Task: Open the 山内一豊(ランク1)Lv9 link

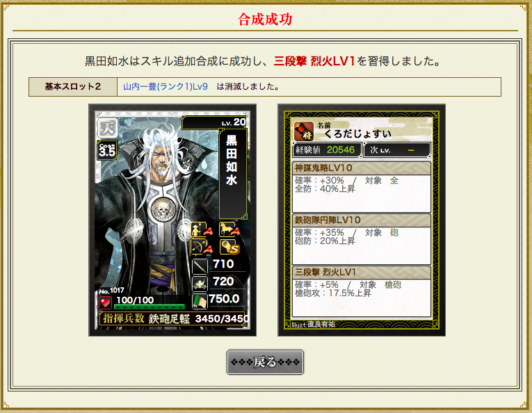Action: pos(166,87)
